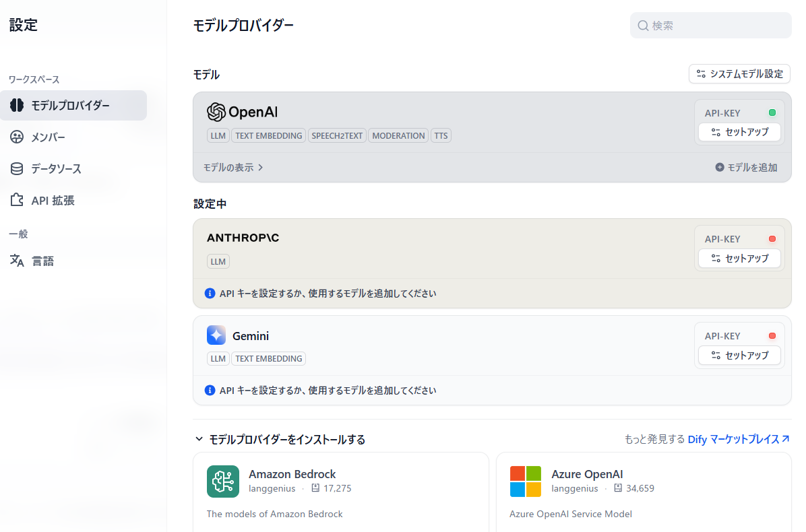Click セットアップ for Gemini
The height and width of the screenshot is (532, 806).
pos(739,356)
